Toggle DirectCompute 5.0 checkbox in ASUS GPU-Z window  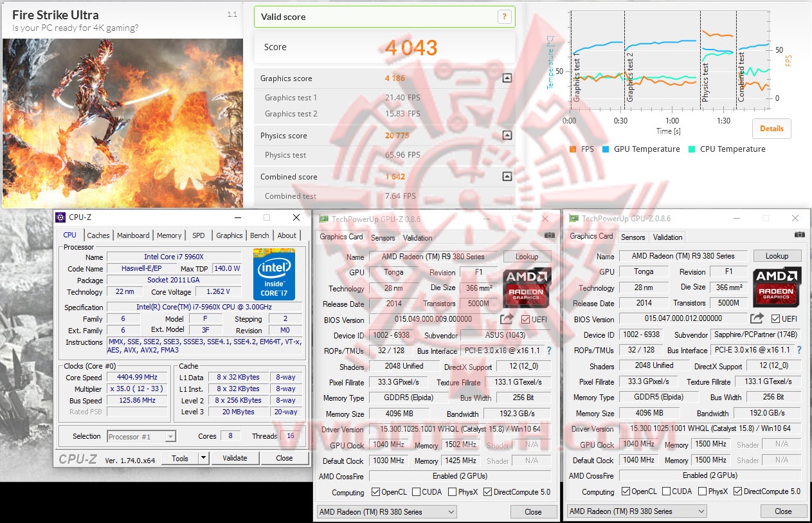[x=488, y=492]
